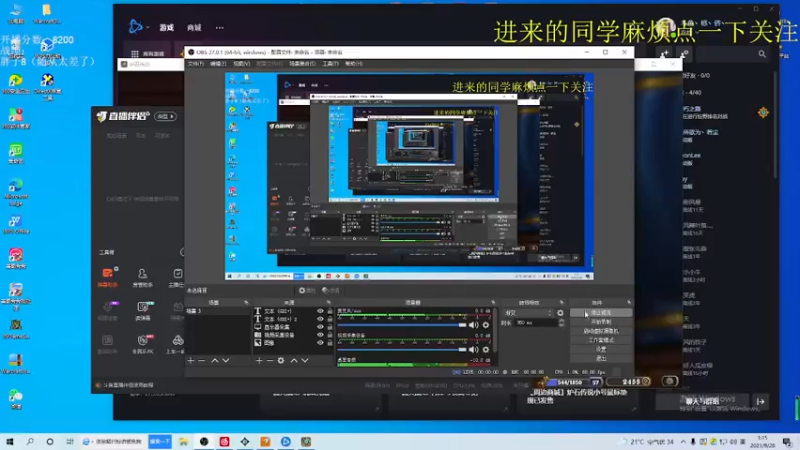Mute the first audio mixer channel
The image size is (800, 450).
(x=474, y=325)
